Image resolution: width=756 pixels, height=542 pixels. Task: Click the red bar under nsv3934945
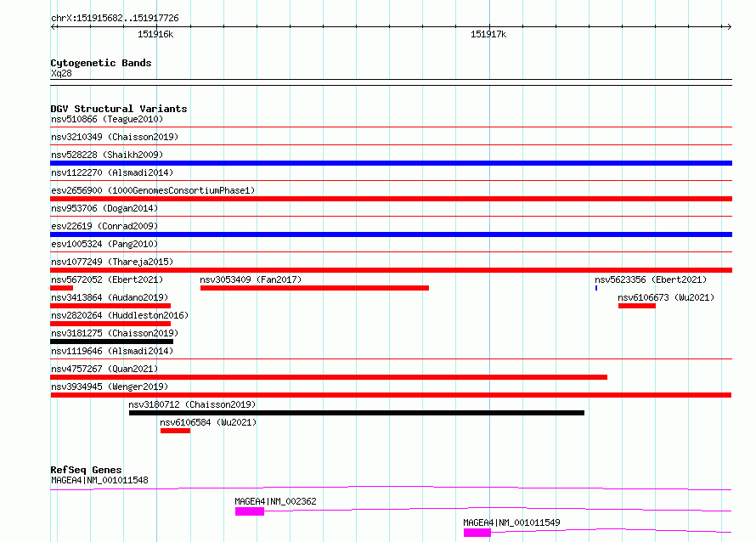click(x=391, y=395)
